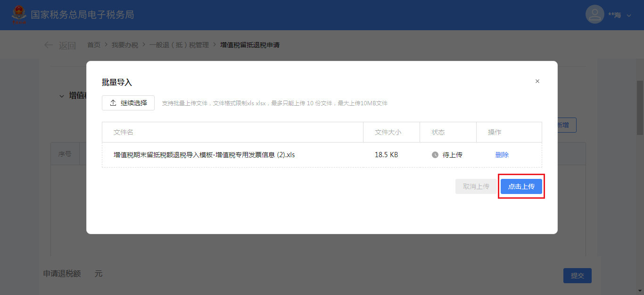
Task: Open 我要办税 breadcrumb link
Action: [125, 45]
